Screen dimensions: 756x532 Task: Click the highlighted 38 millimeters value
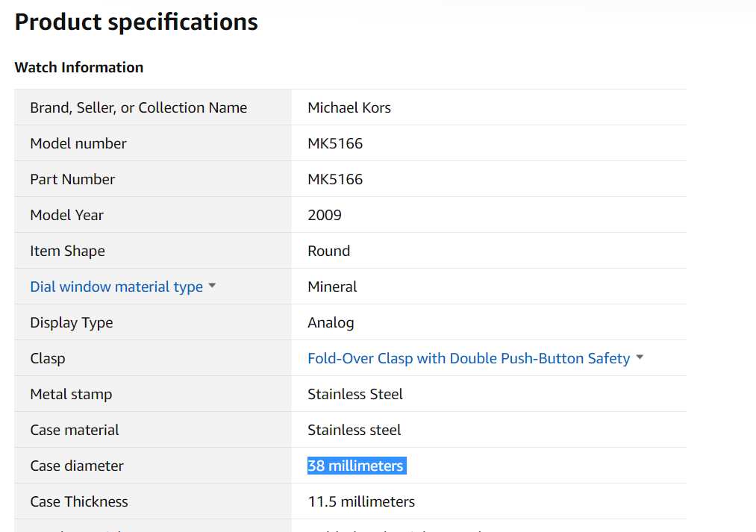pyautogui.click(x=357, y=466)
